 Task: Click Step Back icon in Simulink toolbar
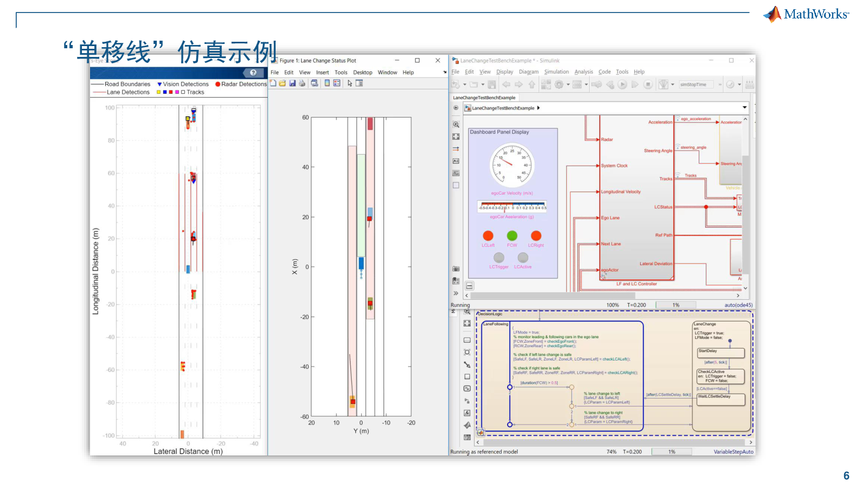(x=610, y=85)
